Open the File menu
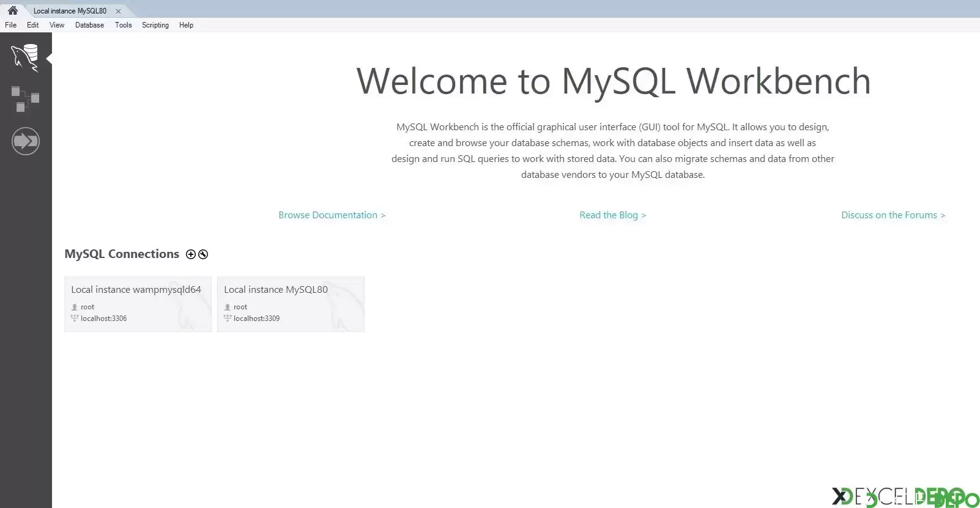 coord(10,25)
